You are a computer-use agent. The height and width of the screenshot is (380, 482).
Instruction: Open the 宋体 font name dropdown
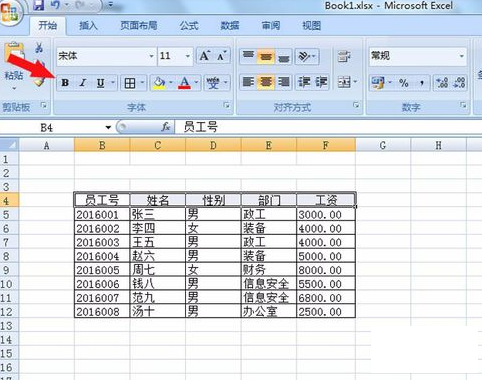click(x=152, y=56)
